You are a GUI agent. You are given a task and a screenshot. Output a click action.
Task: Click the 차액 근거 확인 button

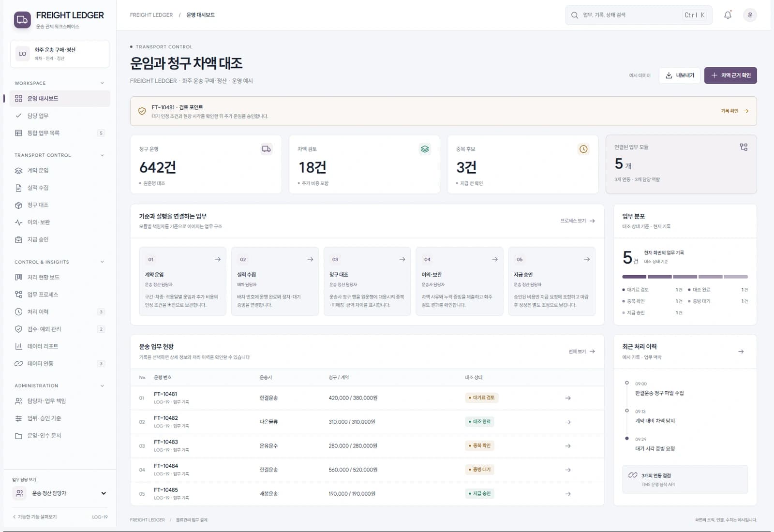(730, 75)
